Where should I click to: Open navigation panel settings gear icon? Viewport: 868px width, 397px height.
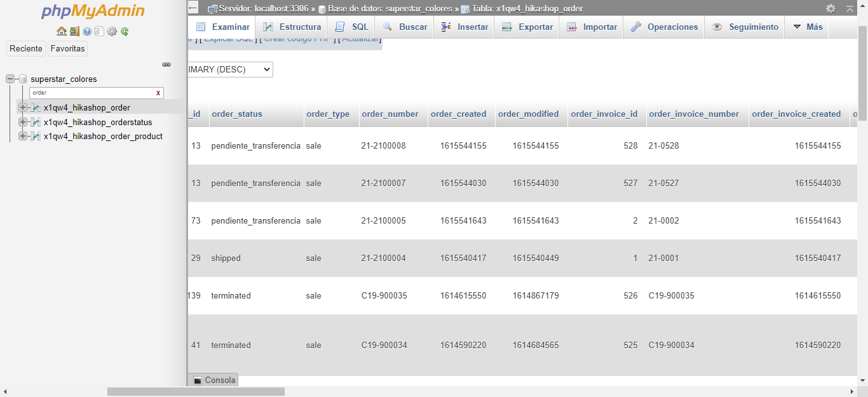[x=112, y=31]
